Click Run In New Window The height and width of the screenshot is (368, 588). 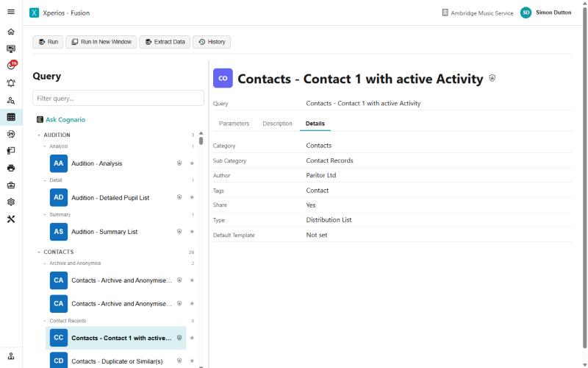(101, 42)
